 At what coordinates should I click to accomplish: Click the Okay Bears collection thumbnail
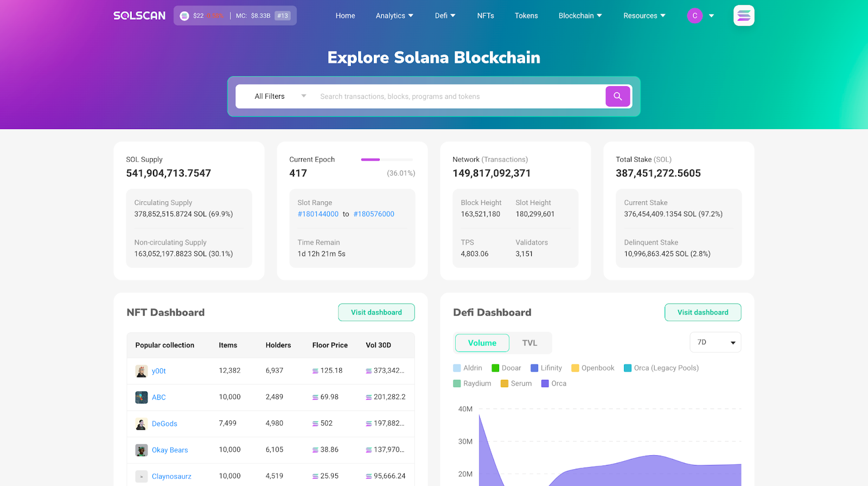[x=141, y=450]
